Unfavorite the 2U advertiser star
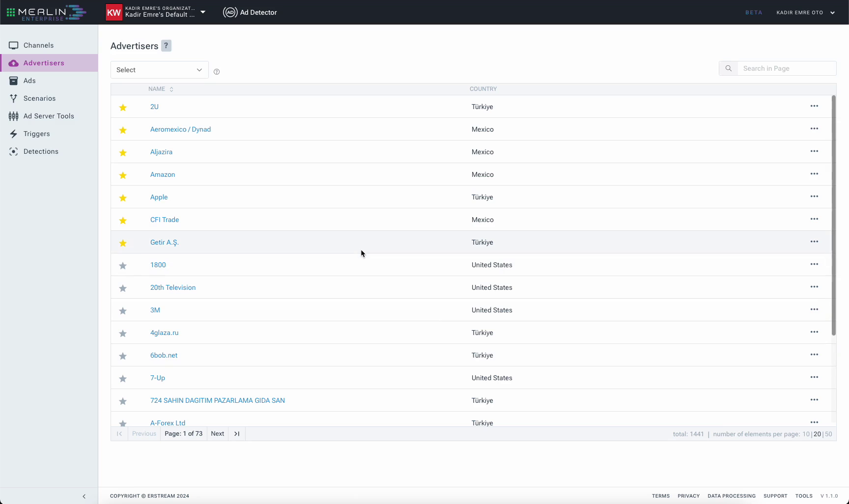Image resolution: width=849 pixels, height=504 pixels. [x=123, y=107]
